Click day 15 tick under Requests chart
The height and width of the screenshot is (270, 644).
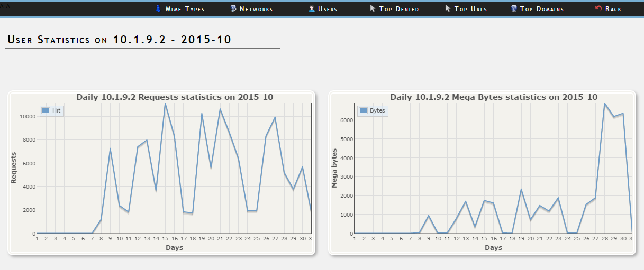click(165, 238)
